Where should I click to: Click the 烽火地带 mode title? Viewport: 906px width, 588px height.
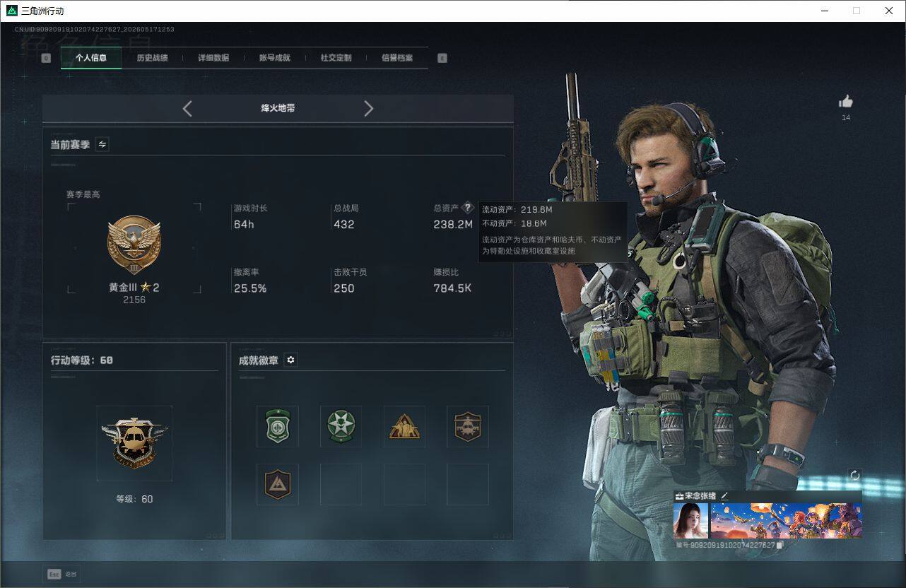(278, 108)
